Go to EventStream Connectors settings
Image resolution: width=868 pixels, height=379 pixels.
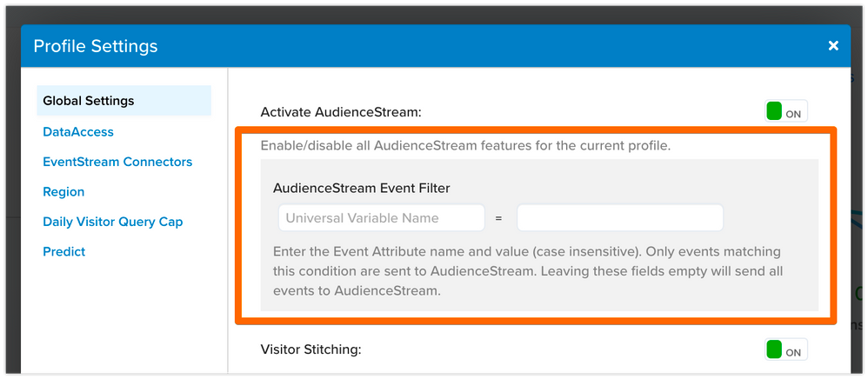tap(117, 162)
